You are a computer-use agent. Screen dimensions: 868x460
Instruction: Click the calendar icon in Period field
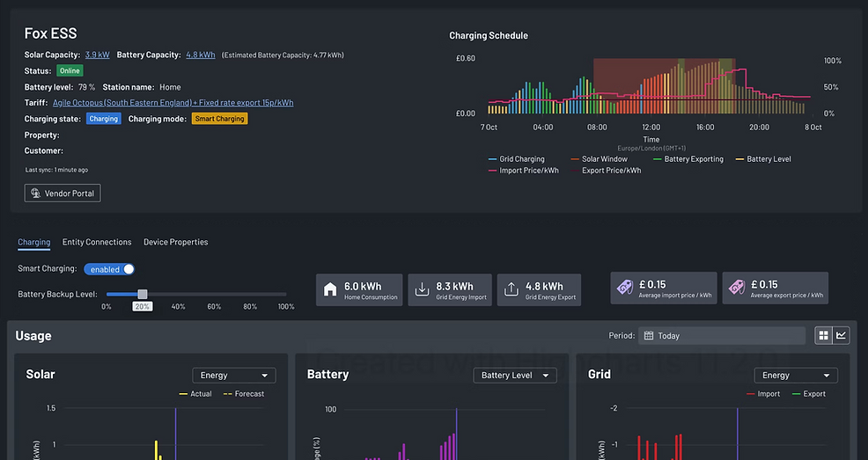coord(649,336)
